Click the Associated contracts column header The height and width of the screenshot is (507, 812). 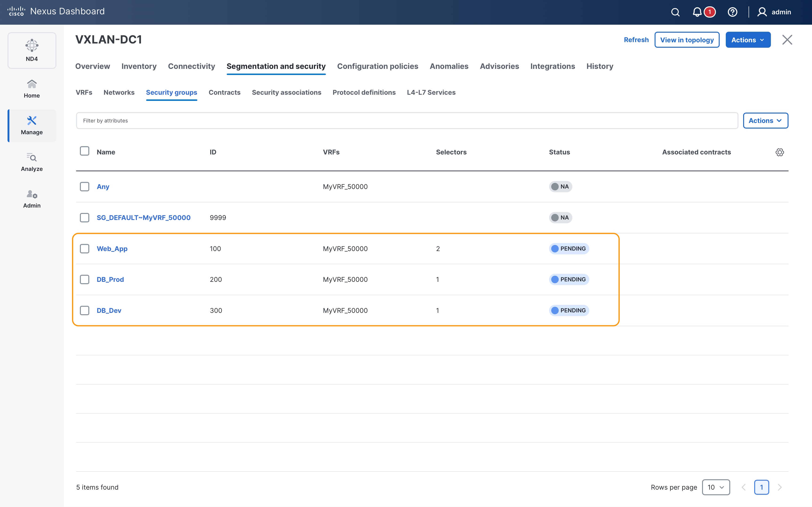click(x=696, y=152)
